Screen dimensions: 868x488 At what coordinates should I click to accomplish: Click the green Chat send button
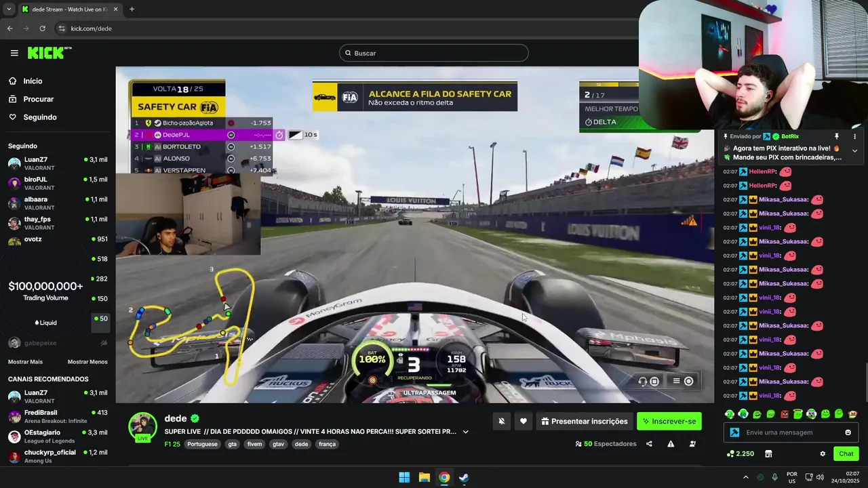click(x=846, y=454)
